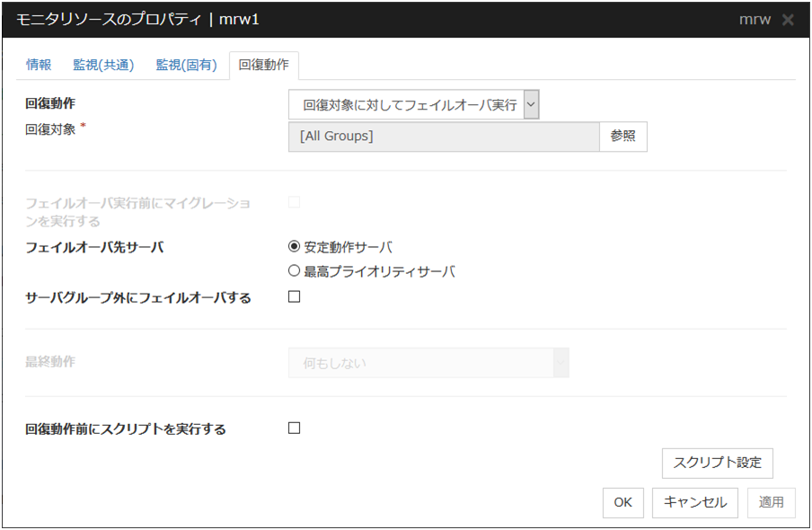Confirm with the OK button
The image size is (812, 530).
622,502
